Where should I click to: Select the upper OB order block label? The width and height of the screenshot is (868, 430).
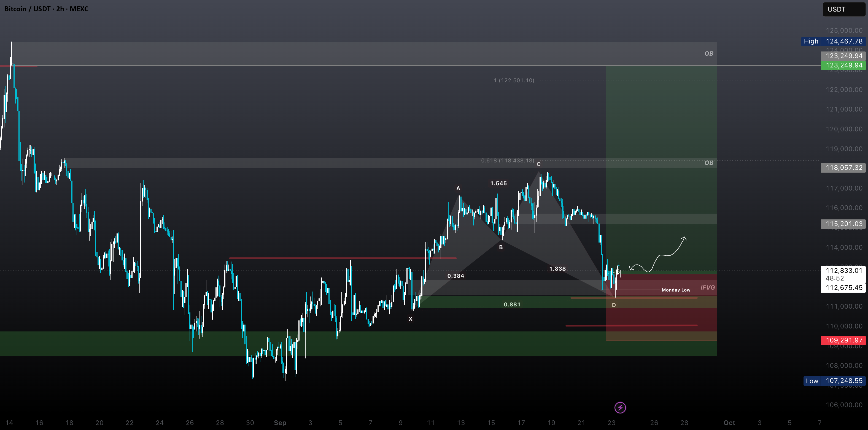click(x=709, y=53)
